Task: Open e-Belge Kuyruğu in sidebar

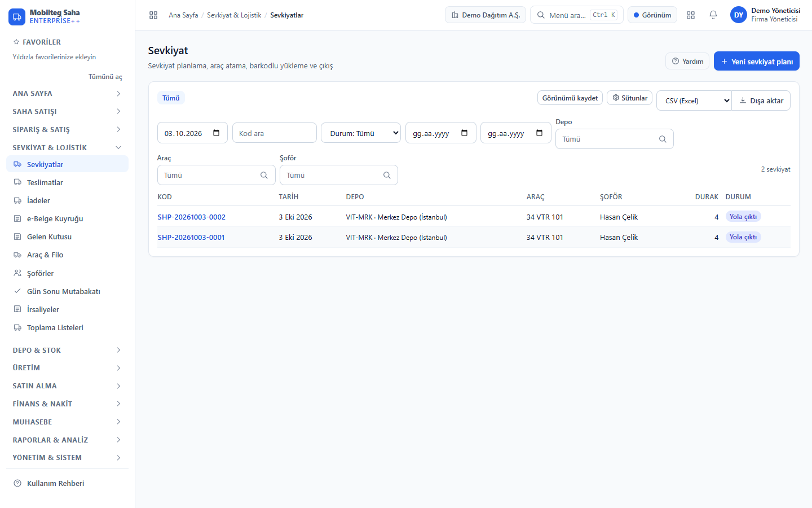Action: (67, 218)
